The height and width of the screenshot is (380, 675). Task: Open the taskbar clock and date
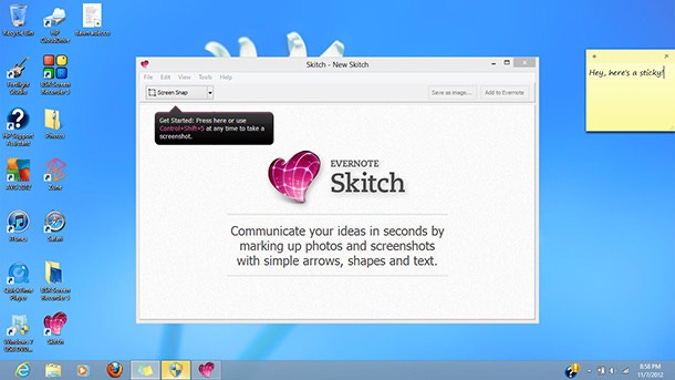(650, 371)
